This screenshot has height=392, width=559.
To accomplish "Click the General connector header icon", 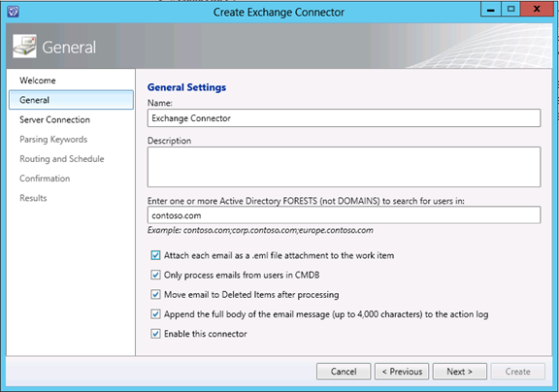I will coord(24,47).
